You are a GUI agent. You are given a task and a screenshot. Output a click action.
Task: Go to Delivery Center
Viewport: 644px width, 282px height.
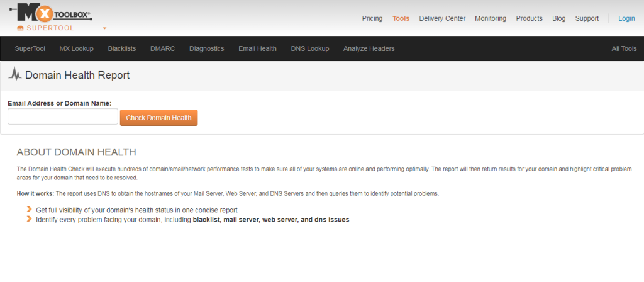[x=442, y=18]
